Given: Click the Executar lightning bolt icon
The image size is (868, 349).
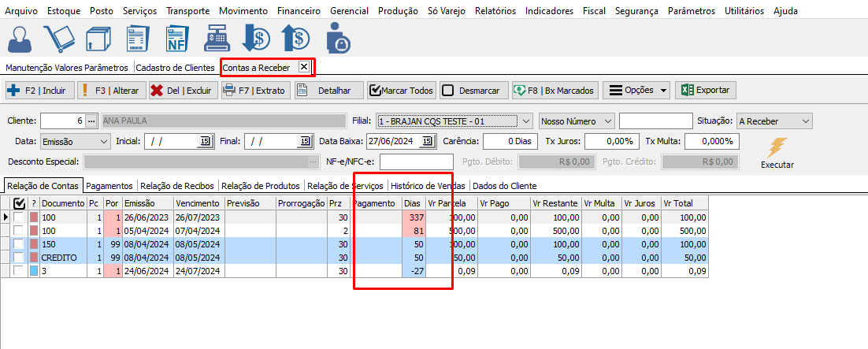Looking at the screenshot, I should tap(777, 147).
